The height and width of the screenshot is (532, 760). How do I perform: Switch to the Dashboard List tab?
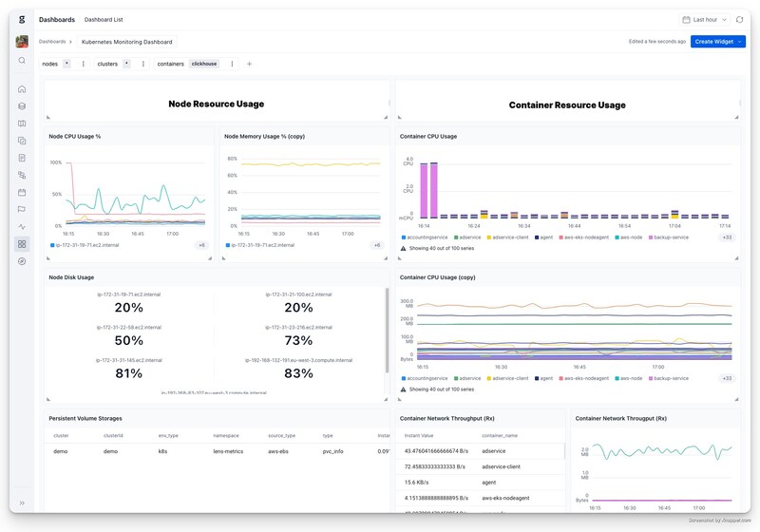[103, 19]
